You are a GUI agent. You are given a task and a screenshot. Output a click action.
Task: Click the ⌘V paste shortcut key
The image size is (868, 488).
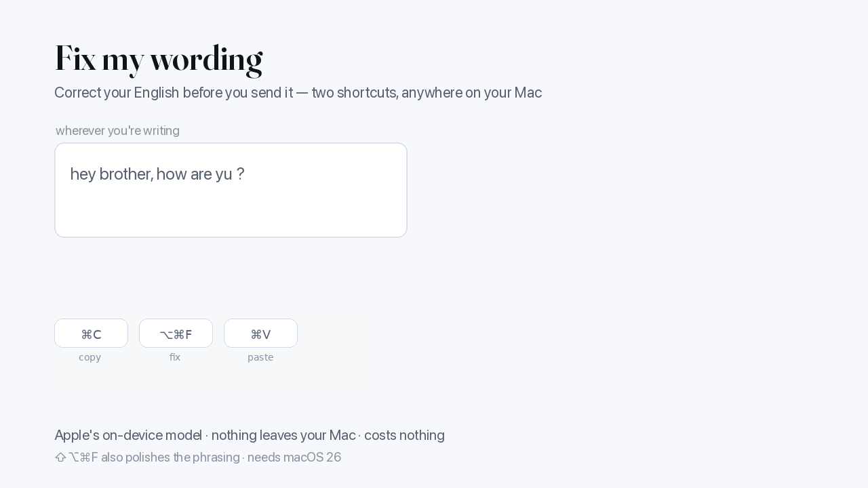click(260, 333)
